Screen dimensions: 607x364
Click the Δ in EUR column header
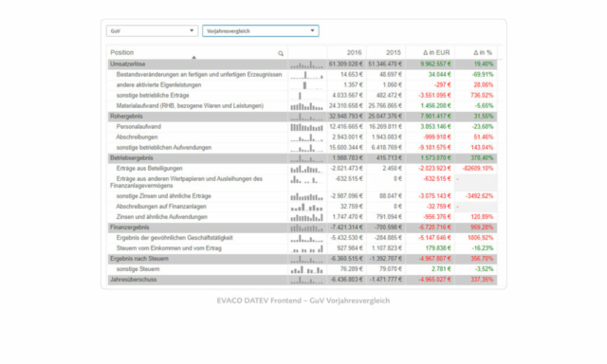(x=436, y=52)
